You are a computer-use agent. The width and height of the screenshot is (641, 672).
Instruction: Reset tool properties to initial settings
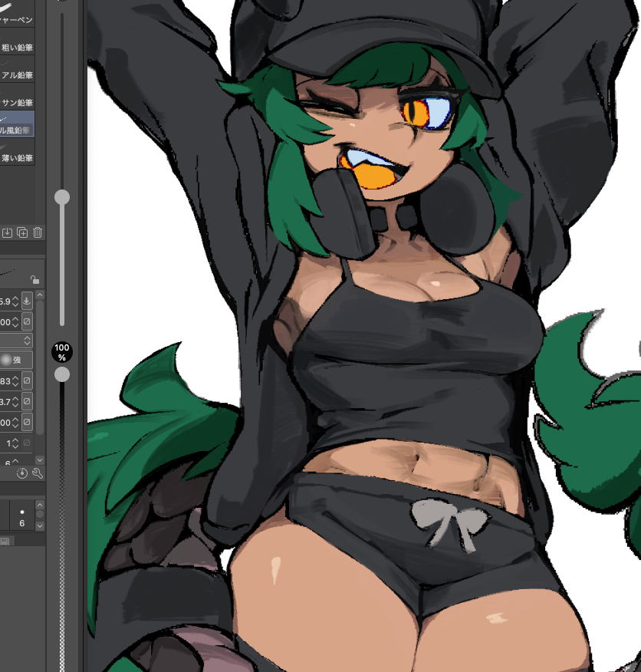[x=22, y=473]
